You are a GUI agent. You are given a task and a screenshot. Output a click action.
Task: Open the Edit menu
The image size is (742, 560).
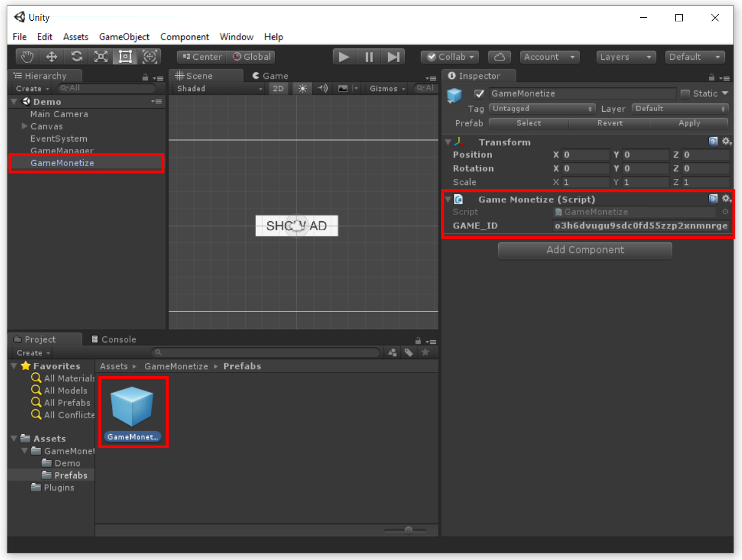[45, 37]
